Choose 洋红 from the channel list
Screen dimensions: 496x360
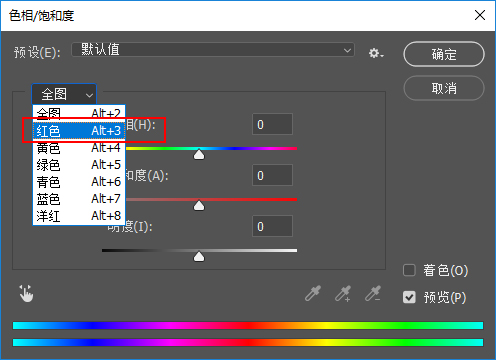tap(79, 216)
